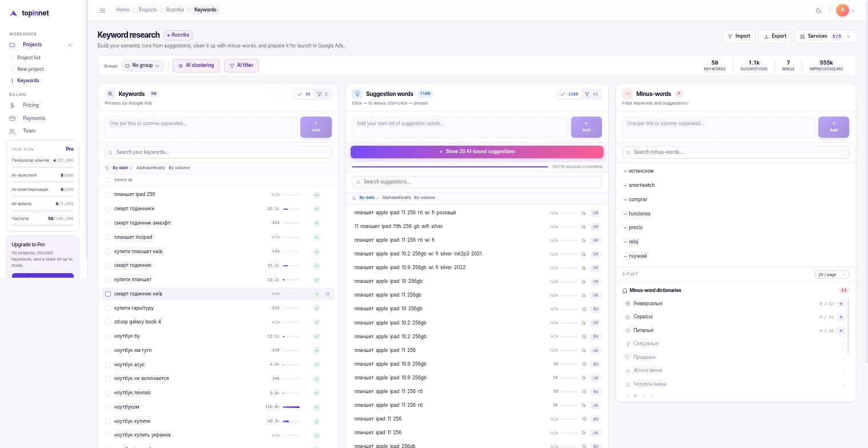This screenshot has height=448, width=868.
Task: Add the Універсальні dictionary with plus icon
Action: coord(841,304)
